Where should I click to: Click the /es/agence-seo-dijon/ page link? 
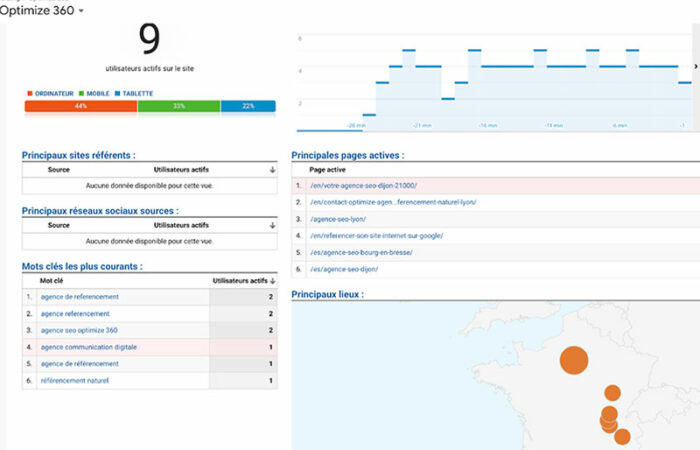pyautogui.click(x=343, y=269)
